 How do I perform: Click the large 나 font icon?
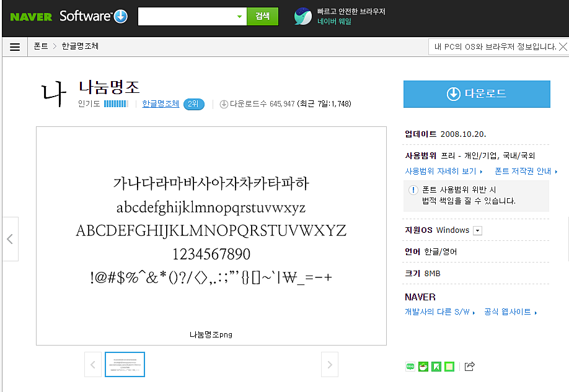click(54, 94)
